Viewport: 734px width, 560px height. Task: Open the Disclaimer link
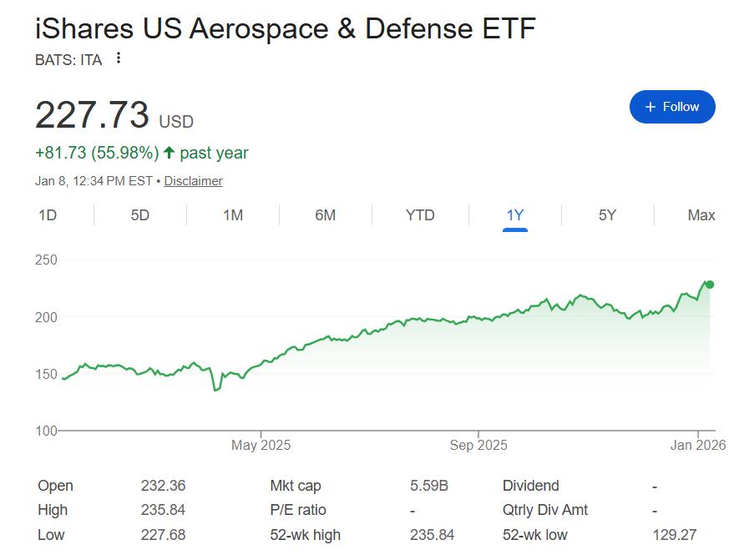pyautogui.click(x=193, y=180)
